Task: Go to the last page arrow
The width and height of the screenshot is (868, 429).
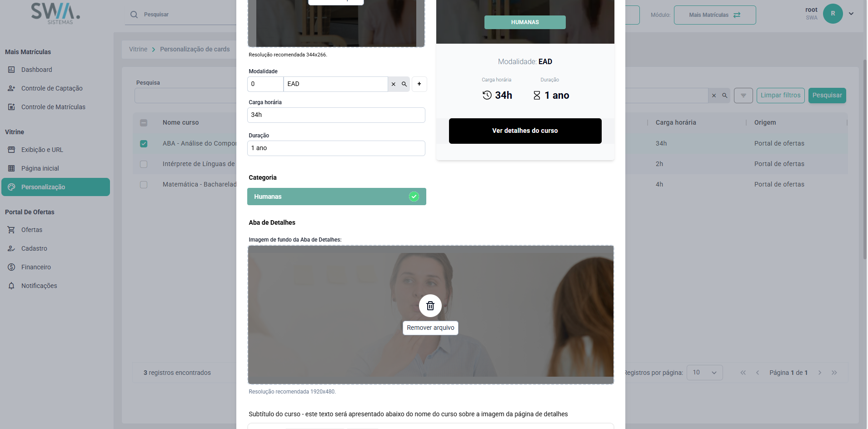Action: [x=834, y=373]
